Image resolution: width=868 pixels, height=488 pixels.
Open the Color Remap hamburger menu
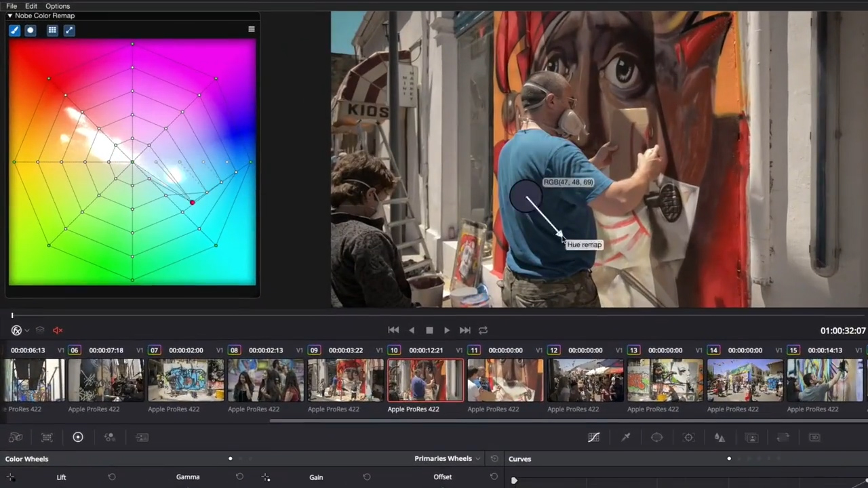[x=252, y=29]
